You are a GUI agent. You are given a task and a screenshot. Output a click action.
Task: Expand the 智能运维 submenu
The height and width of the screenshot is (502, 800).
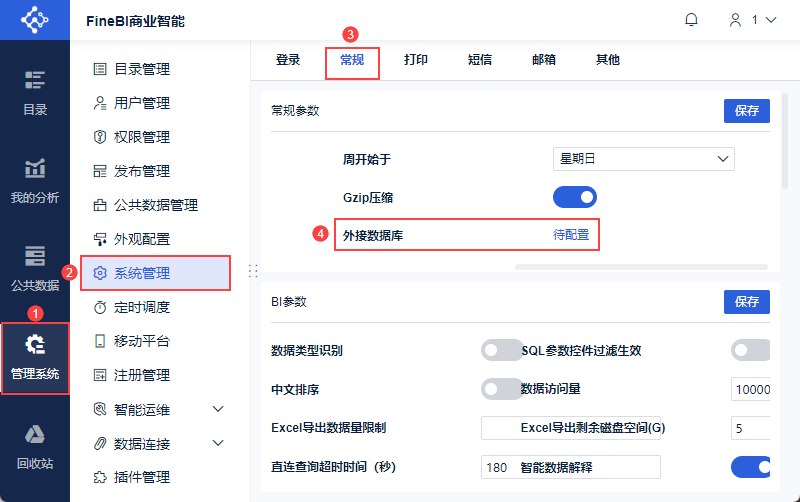218,409
